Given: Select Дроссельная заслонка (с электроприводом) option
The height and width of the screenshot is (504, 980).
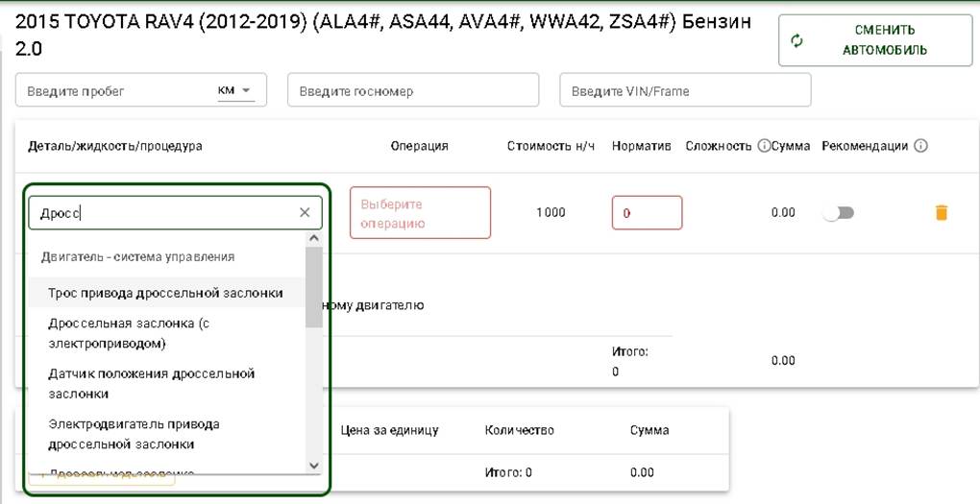Looking at the screenshot, I should coord(165,333).
